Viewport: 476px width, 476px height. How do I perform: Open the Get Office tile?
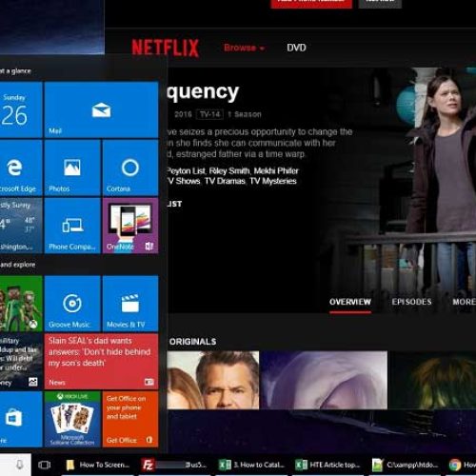pos(130,419)
